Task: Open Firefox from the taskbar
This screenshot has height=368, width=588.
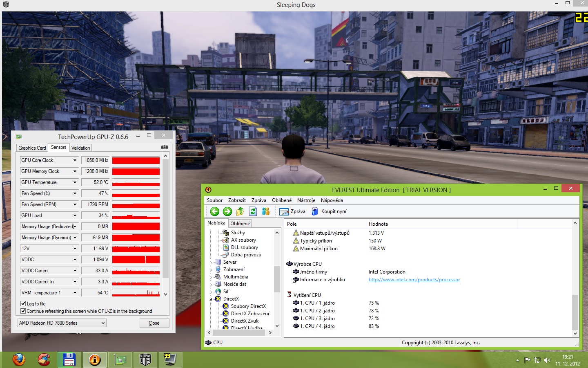Action: tap(19, 360)
